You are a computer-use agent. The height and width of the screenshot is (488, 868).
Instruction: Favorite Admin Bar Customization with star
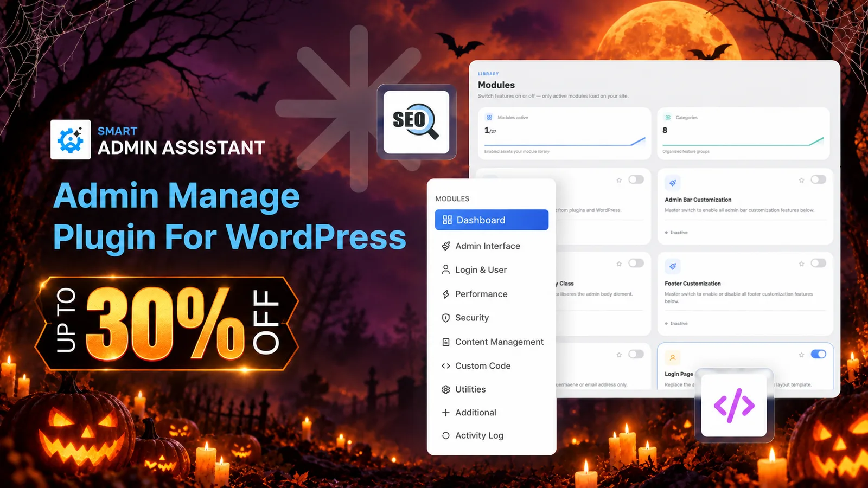[801, 180]
